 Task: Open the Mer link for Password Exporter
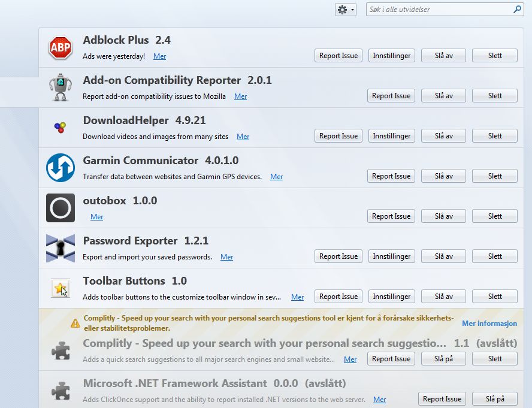tap(226, 257)
